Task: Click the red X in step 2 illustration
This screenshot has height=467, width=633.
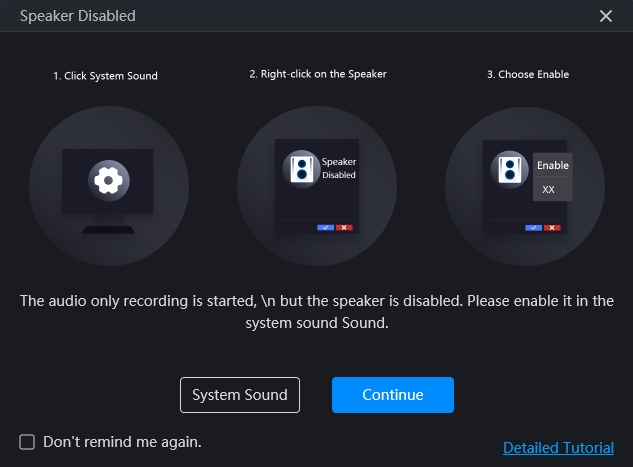Action: point(344,228)
